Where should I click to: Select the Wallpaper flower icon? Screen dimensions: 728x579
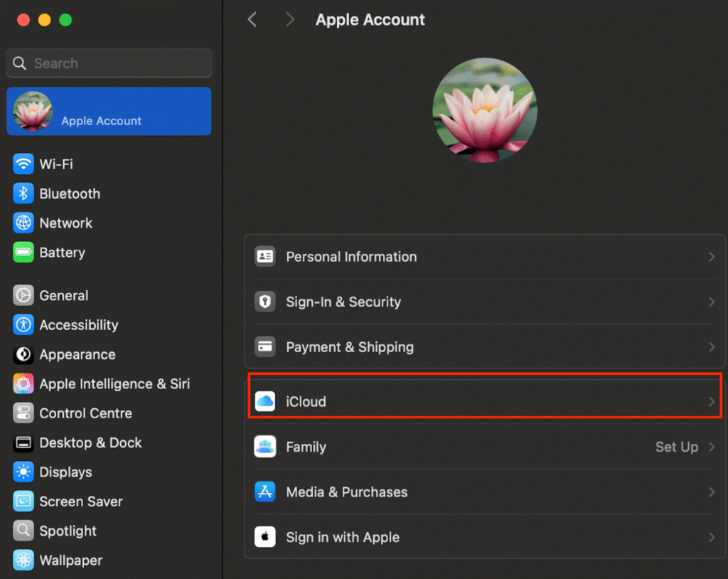click(23, 561)
